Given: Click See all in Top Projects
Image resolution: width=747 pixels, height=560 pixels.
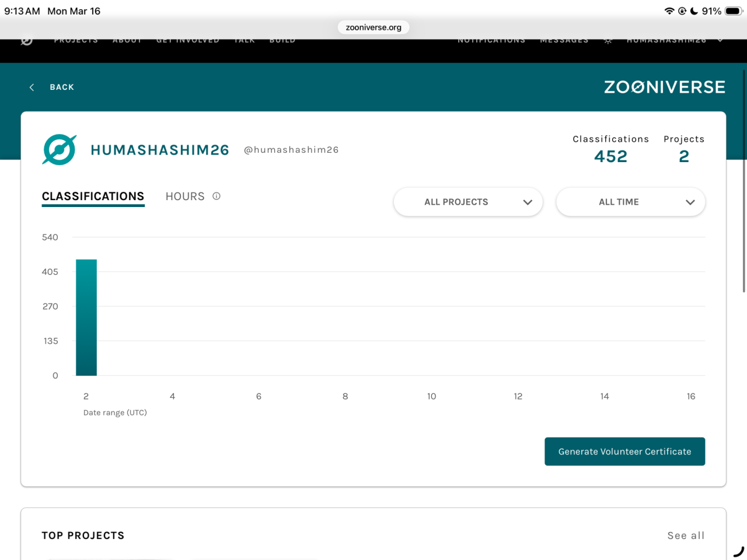Looking at the screenshot, I should [x=686, y=535].
